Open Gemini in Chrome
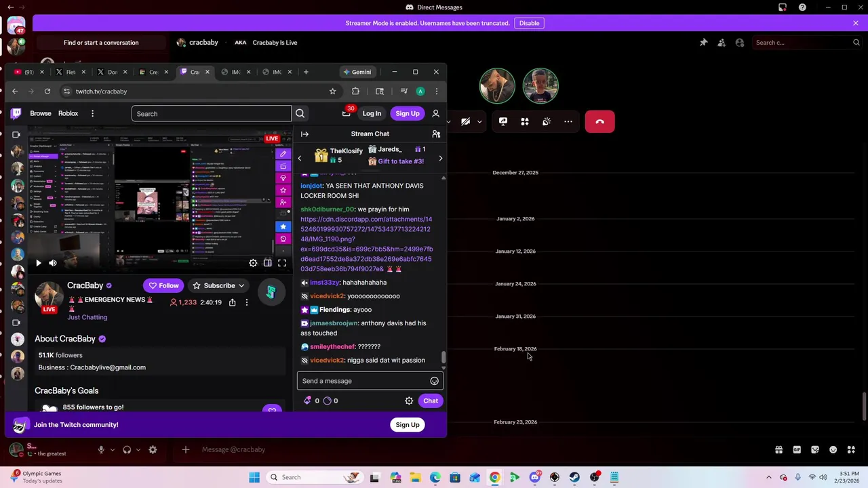Image resolution: width=868 pixels, height=488 pixels. (x=357, y=72)
